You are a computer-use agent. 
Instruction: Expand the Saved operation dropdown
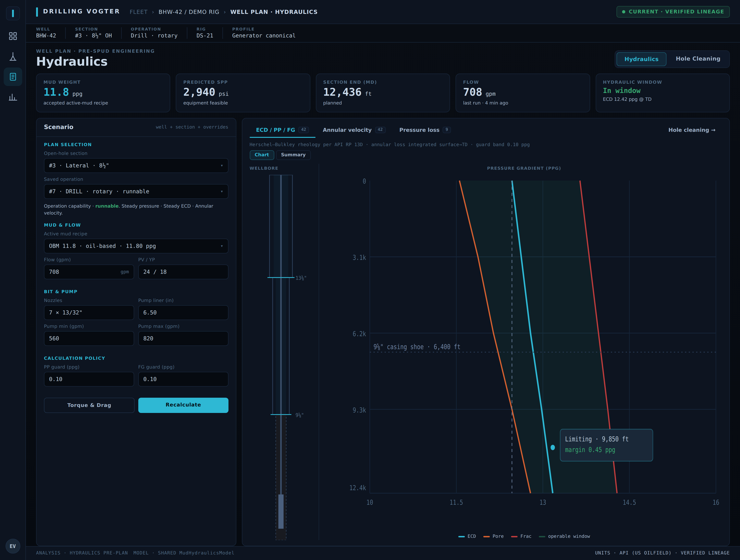(136, 192)
